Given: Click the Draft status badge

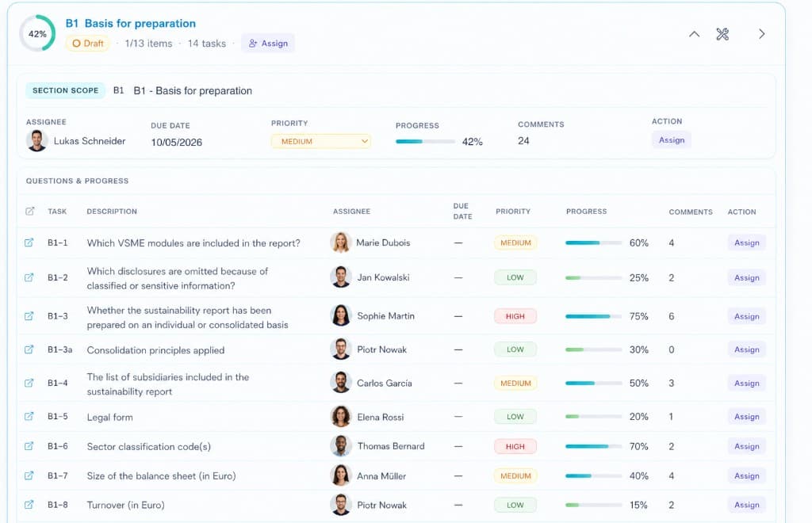Looking at the screenshot, I should tap(88, 44).
